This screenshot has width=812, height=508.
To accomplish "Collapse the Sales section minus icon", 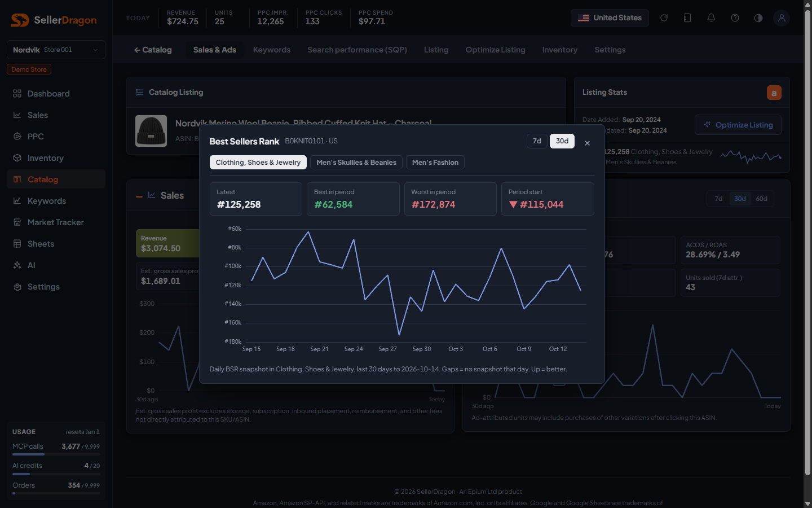I will click(x=139, y=196).
